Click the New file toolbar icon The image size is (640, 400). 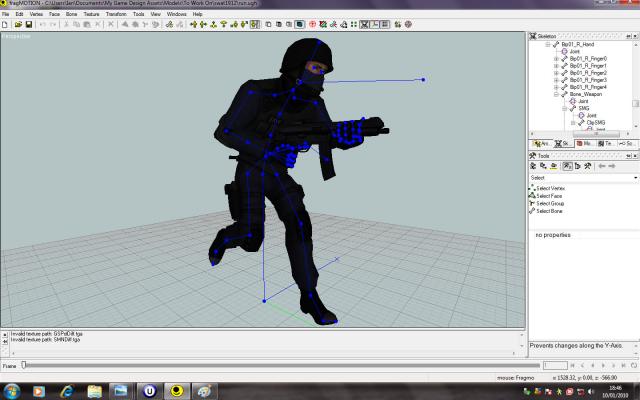click(x=6, y=24)
